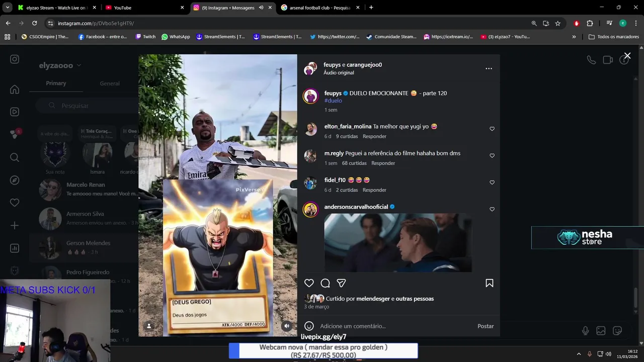The width and height of the screenshot is (644, 362).
Task: Like andersonscarvalhooficial's comment
Action: (x=492, y=209)
